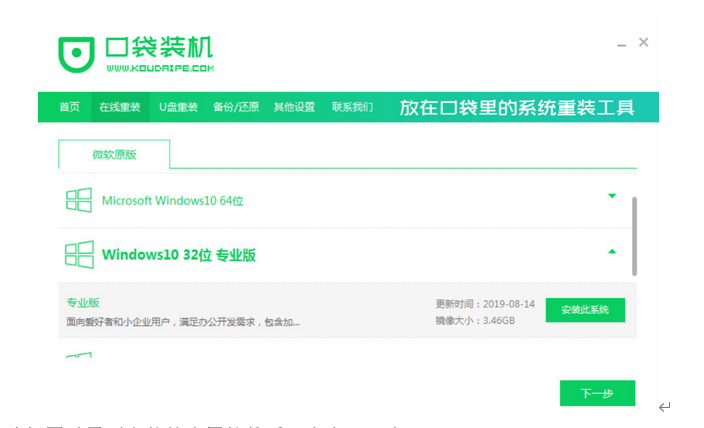This screenshot has width=704, height=428.
Task: Click the system list vertical scrollbar
Action: (634, 235)
